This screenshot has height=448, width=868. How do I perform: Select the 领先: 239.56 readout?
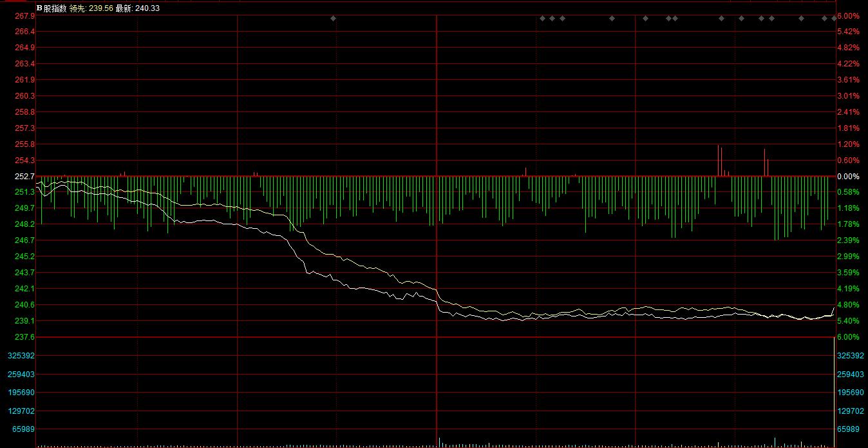click(91, 8)
